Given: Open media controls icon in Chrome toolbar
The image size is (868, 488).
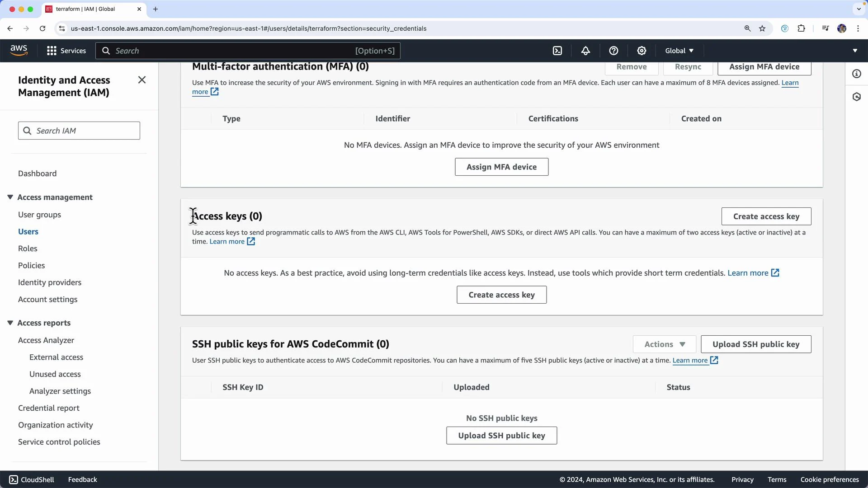Looking at the screenshot, I should (826, 28).
